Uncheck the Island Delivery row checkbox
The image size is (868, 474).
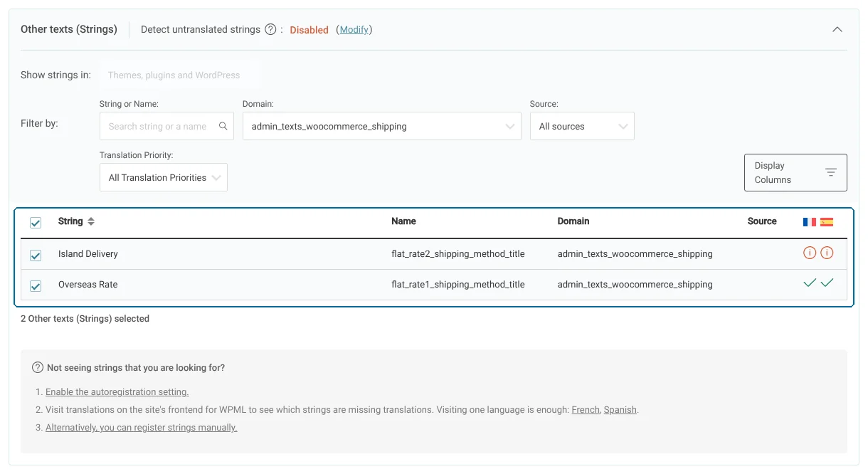(x=36, y=256)
